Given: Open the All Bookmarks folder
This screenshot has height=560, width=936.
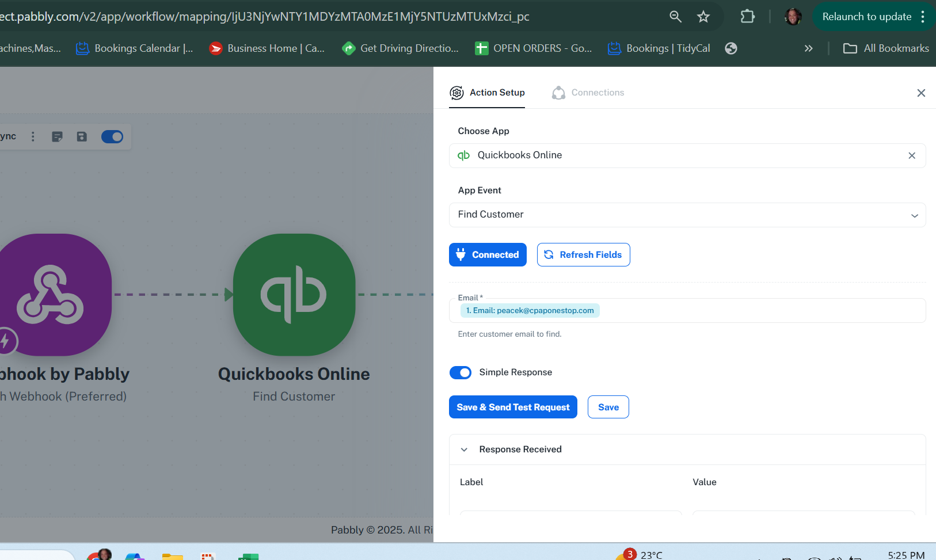Looking at the screenshot, I should (x=886, y=48).
